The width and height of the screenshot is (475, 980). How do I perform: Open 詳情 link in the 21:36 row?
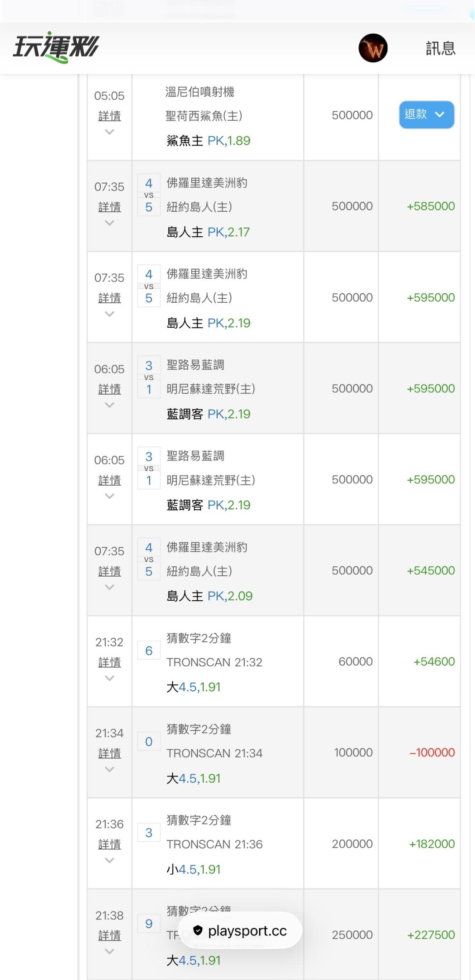click(110, 844)
